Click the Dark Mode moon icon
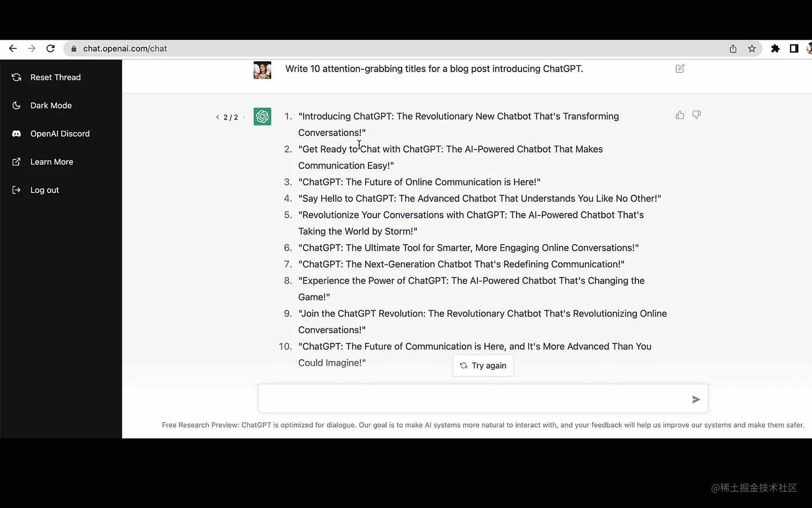812x508 pixels. pos(17,105)
